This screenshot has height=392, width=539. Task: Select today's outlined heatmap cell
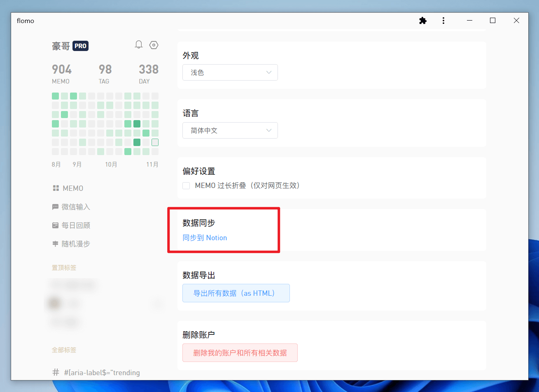[x=155, y=142]
